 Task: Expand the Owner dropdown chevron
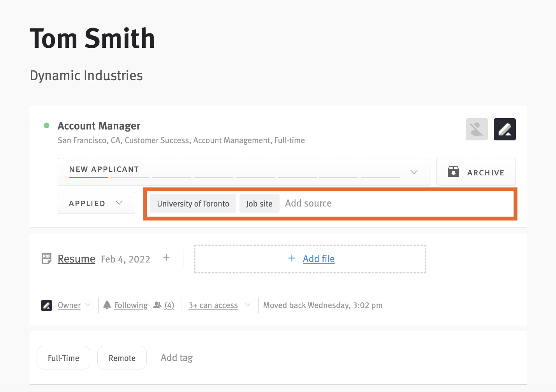pos(88,305)
